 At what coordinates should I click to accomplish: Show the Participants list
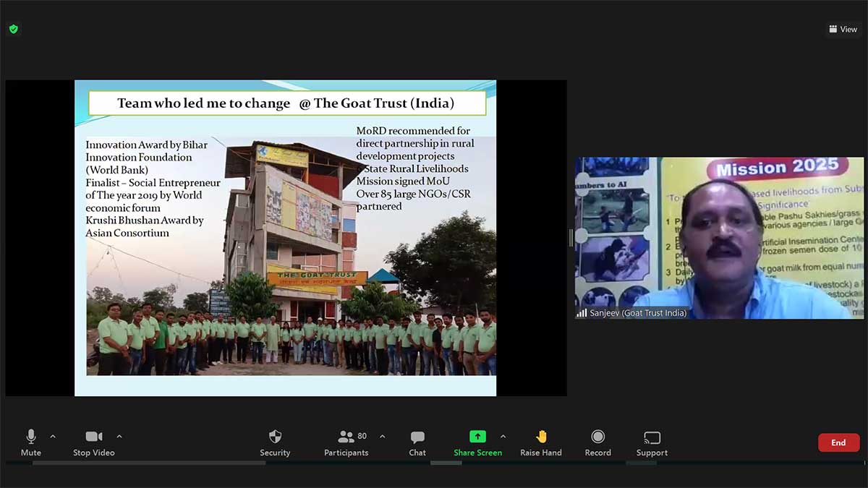[x=346, y=442]
